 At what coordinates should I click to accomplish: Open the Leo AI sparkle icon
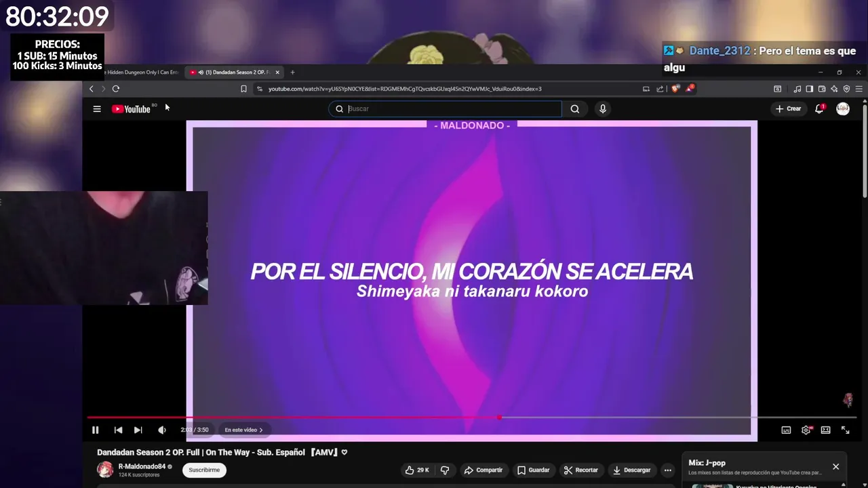(834, 89)
